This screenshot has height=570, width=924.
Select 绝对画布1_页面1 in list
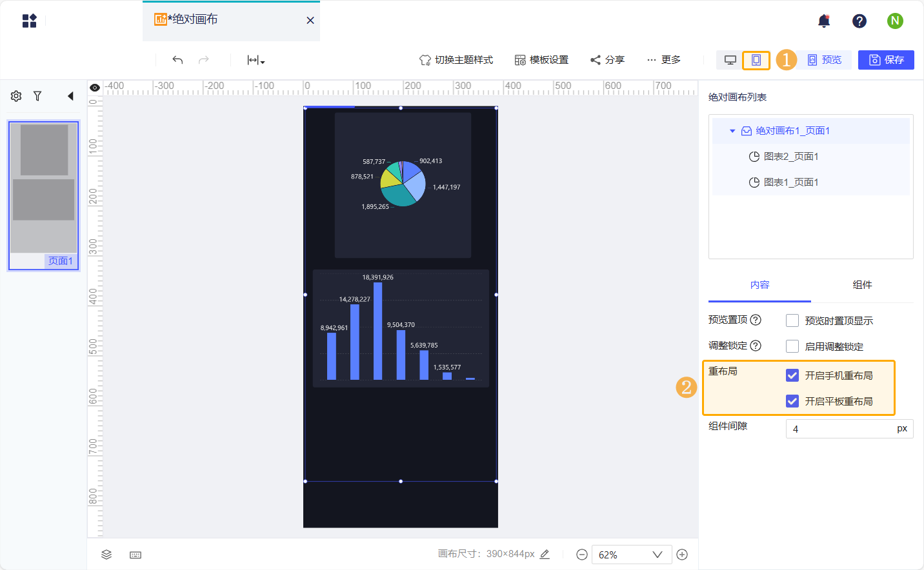(x=811, y=131)
